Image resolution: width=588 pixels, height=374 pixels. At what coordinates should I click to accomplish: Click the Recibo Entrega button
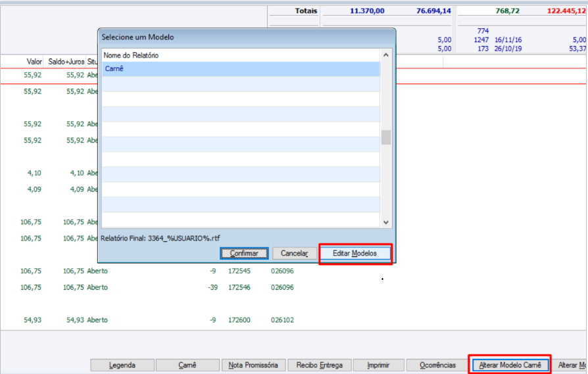[x=320, y=365]
